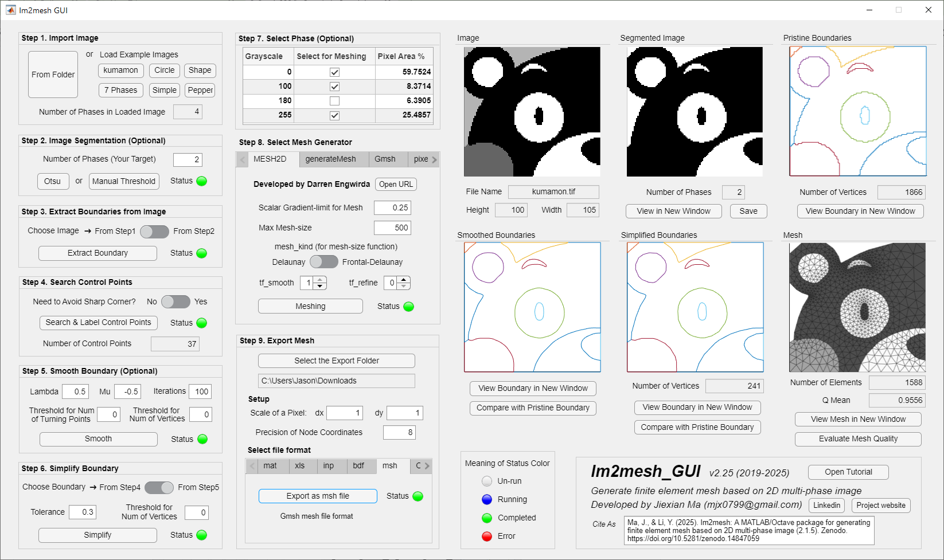Click the Project website button
944x560 pixels.
coord(881,506)
